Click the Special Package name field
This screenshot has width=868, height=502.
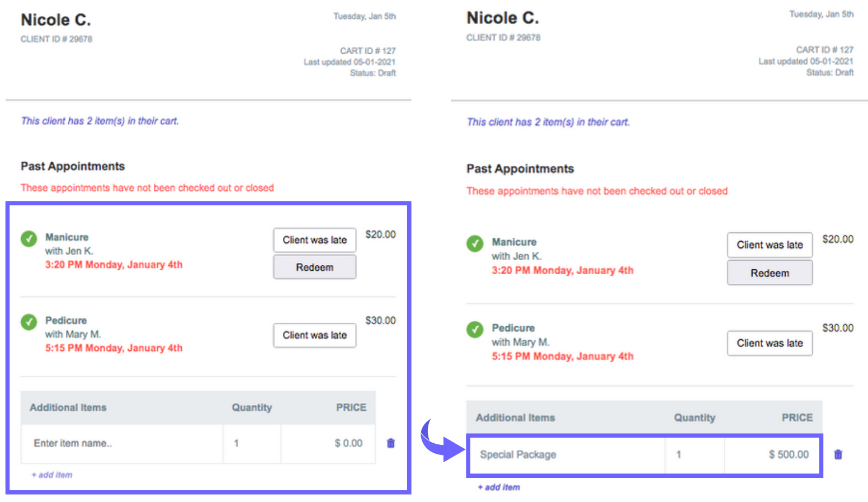(566, 454)
